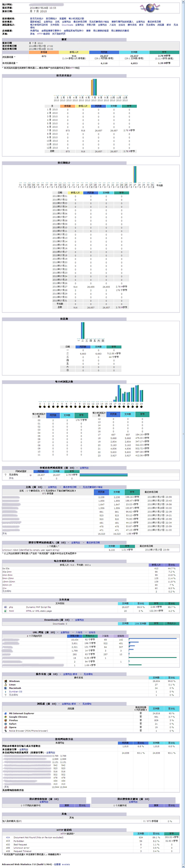Click the MS Internet Explorer browser icon
This screenshot has width=185, height=868.
(x=5, y=713)
